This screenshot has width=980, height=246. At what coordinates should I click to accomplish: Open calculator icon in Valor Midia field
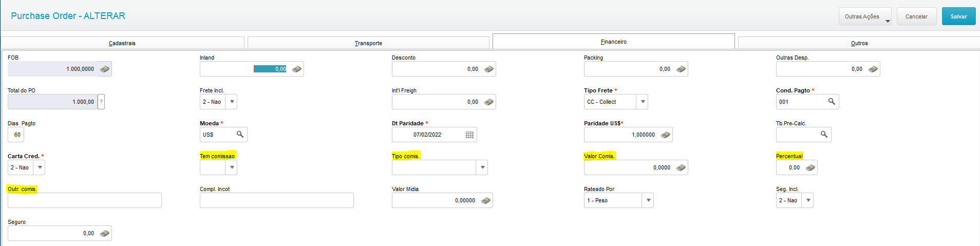pyautogui.click(x=486, y=200)
